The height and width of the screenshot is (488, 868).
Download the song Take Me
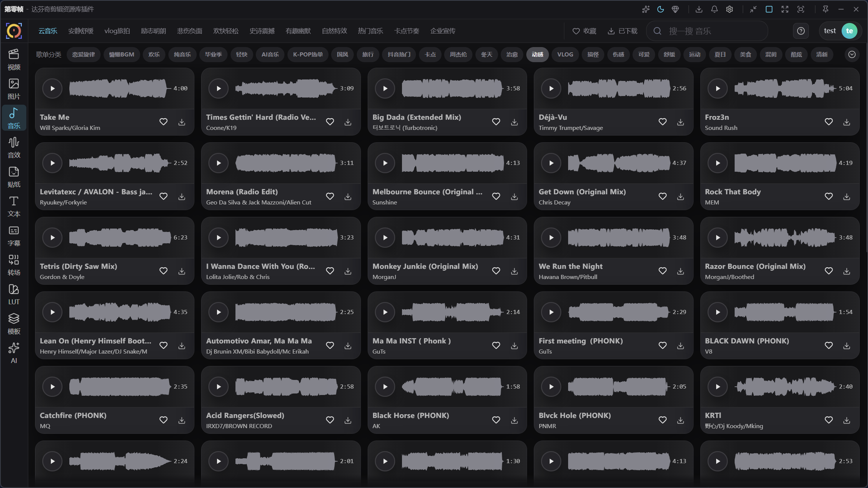tap(182, 122)
